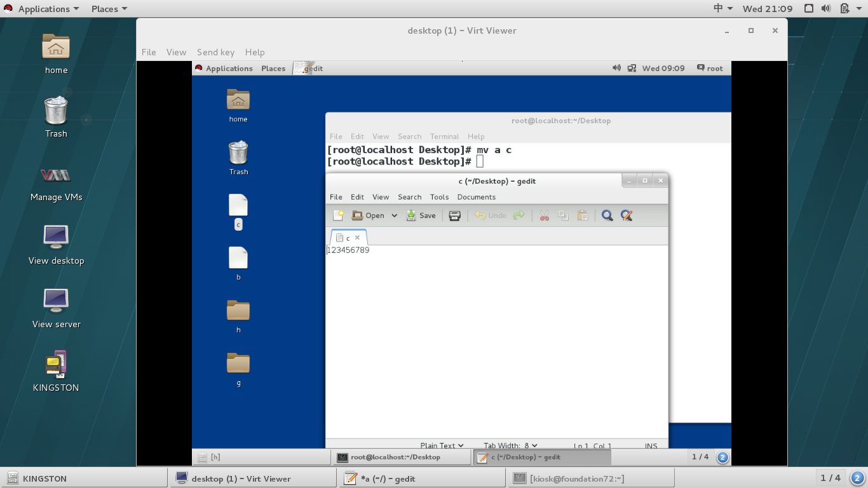Click in the gedit text area
This screenshot has width=868, height=488.
(x=496, y=342)
